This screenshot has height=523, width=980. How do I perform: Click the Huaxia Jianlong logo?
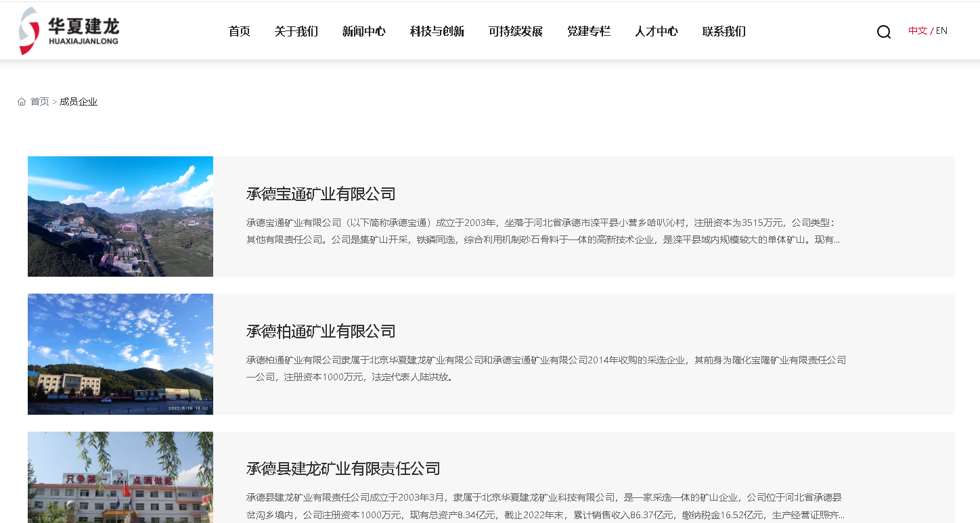69,31
